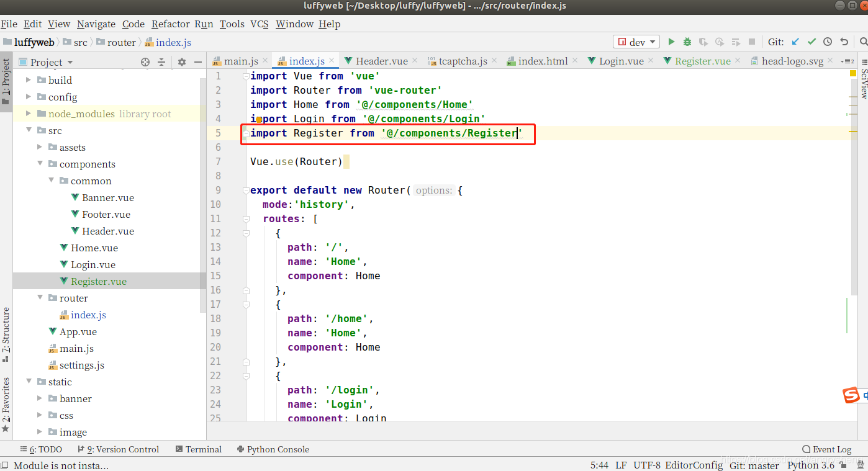Open the Navigate menu

tap(96, 24)
